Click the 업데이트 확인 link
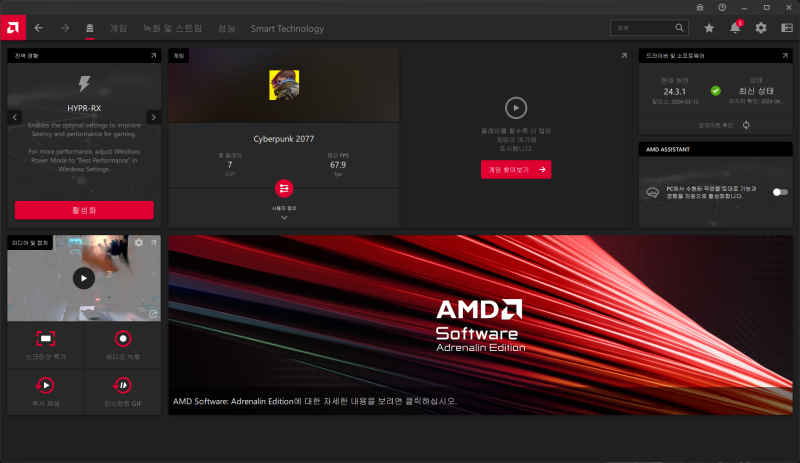Screen dimensions: 800x463 716,126
